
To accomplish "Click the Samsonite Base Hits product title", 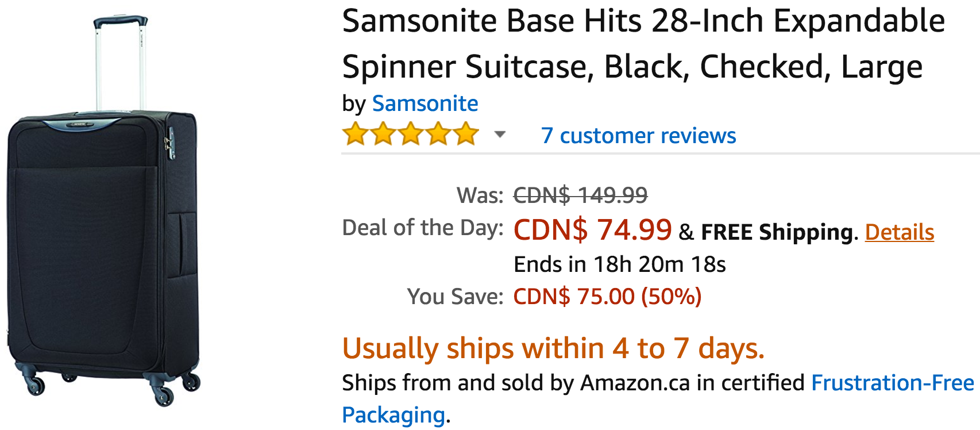I will [643, 44].
